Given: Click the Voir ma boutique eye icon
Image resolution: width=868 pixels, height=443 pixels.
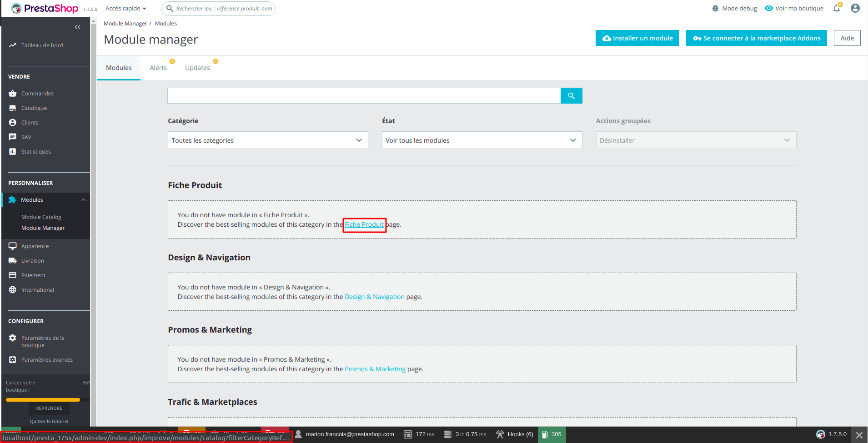Looking at the screenshot, I should pyautogui.click(x=768, y=8).
